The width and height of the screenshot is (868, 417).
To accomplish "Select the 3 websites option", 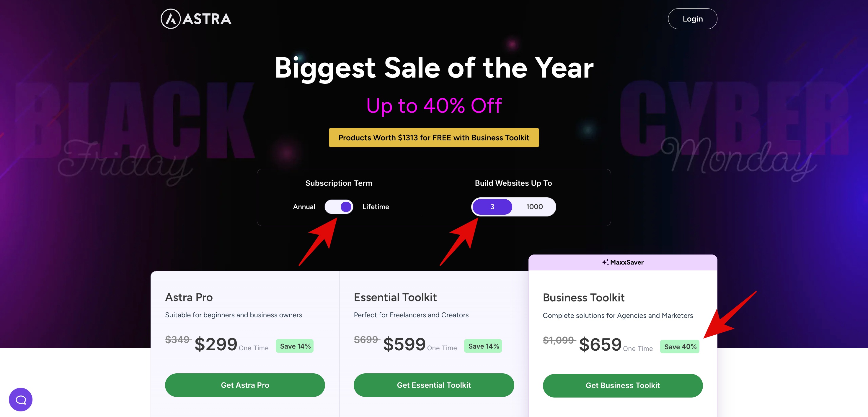I will (492, 207).
